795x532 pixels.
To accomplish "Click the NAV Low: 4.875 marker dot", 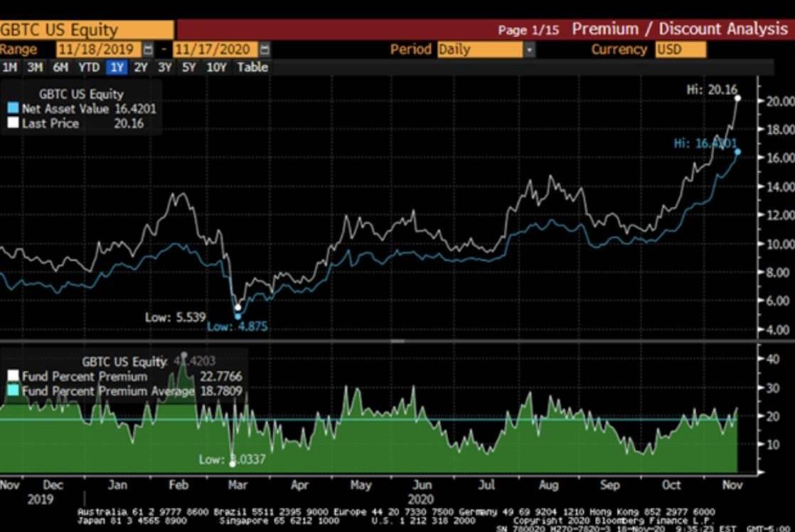I will coord(238,316).
